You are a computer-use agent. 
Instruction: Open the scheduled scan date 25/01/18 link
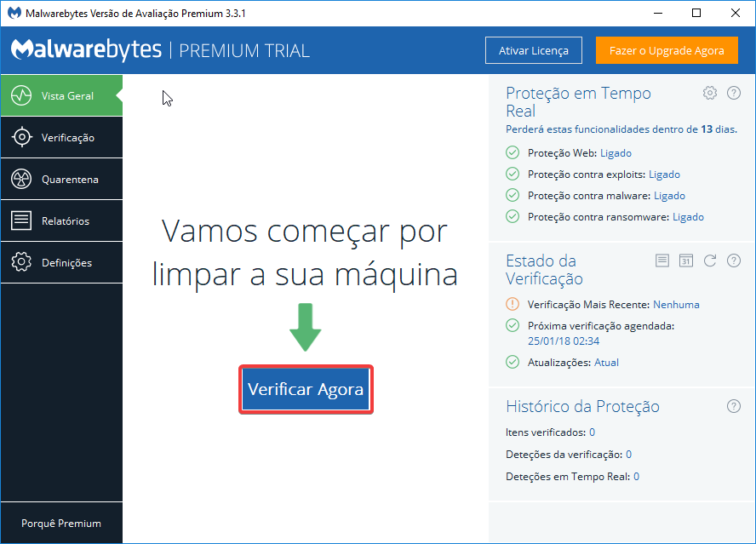coord(564,341)
